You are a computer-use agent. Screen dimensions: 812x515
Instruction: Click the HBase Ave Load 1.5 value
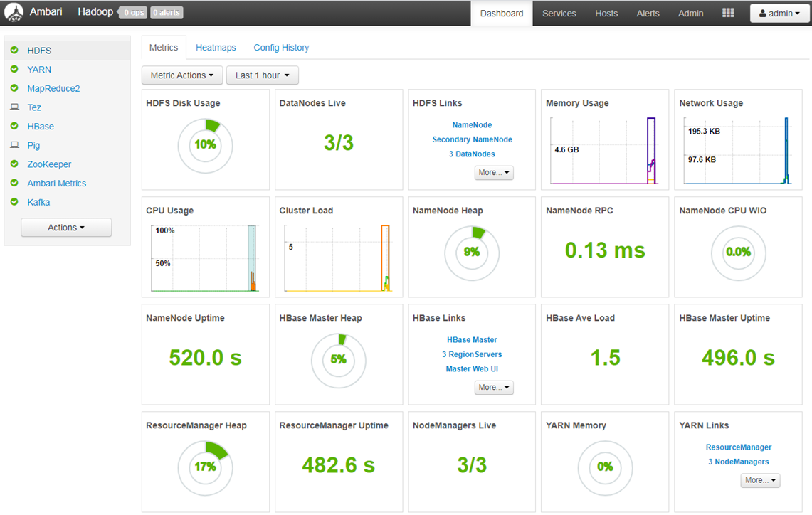pos(606,358)
